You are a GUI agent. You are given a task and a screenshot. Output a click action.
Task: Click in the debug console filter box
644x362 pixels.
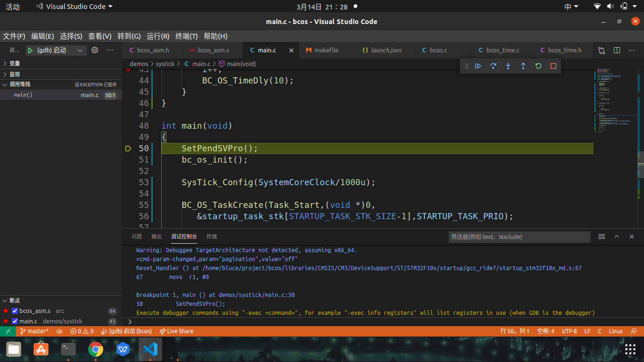point(519,237)
